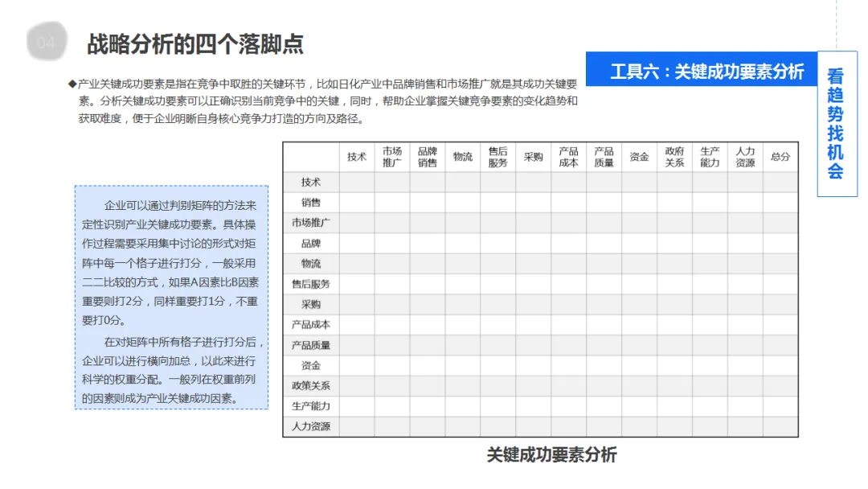Select the 资金 row label
868x489 pixels.
[311, 365]
